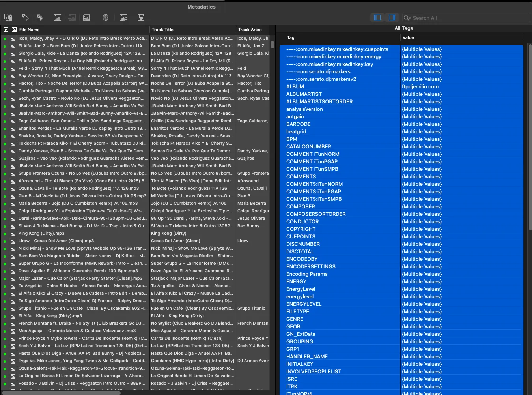The width and height of the screenshot is (532, 395).
Task: Click the artwork column header icon
Action: click(14, 30)
